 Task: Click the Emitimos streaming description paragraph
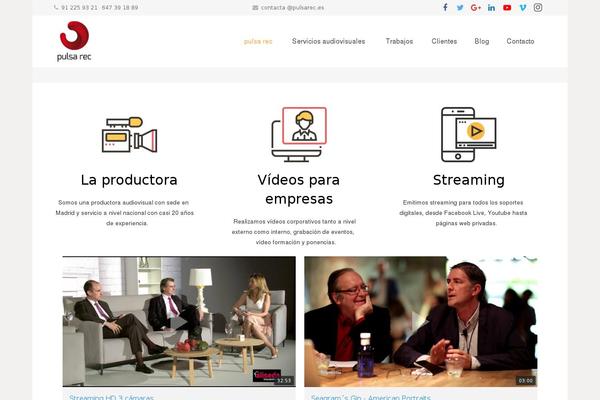coord(463,213)
